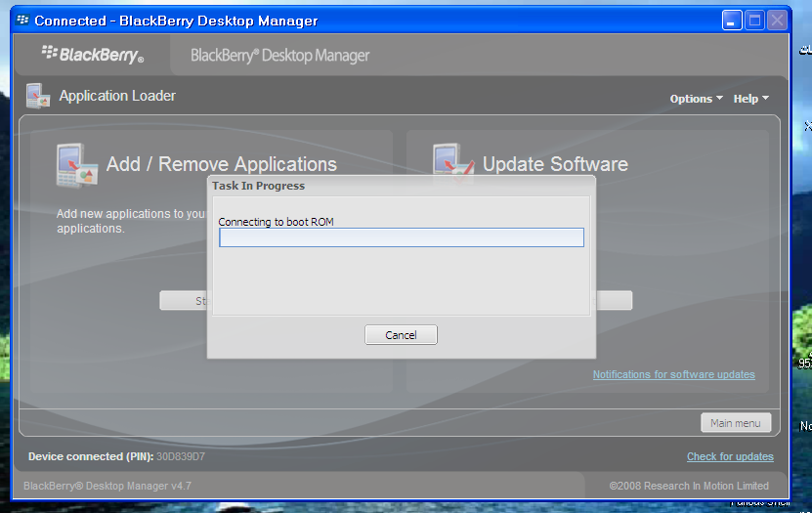The image size is (812, 513).
Task: Click the Connecting to boot ROM progress bar
Action: pos(402,237)
